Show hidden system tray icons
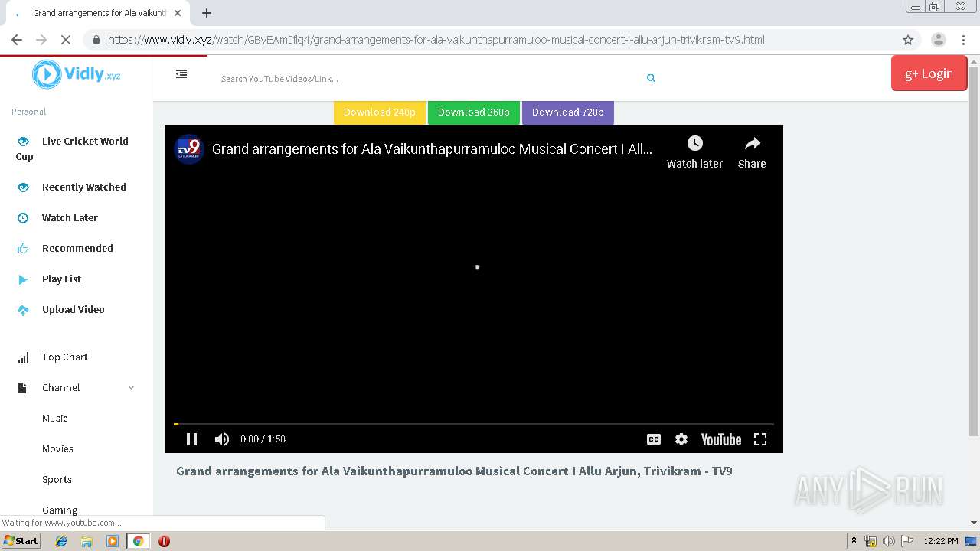 (x=854, y=541)
